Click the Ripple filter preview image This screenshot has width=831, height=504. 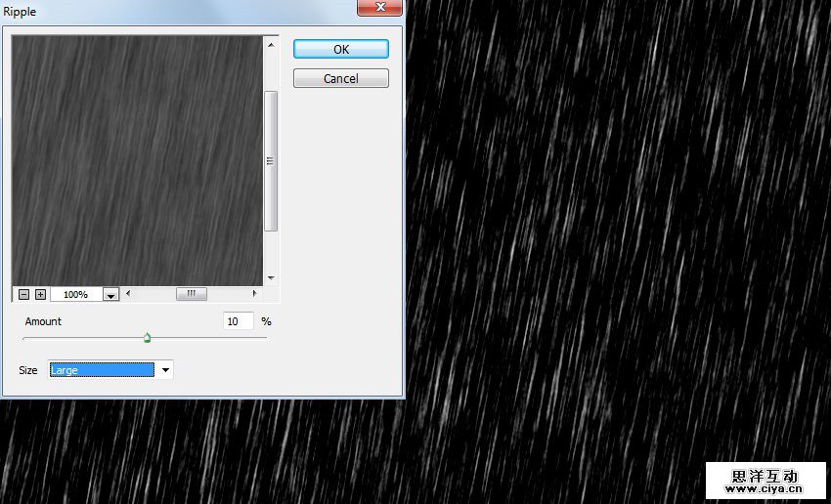click(x=137, y=161)
